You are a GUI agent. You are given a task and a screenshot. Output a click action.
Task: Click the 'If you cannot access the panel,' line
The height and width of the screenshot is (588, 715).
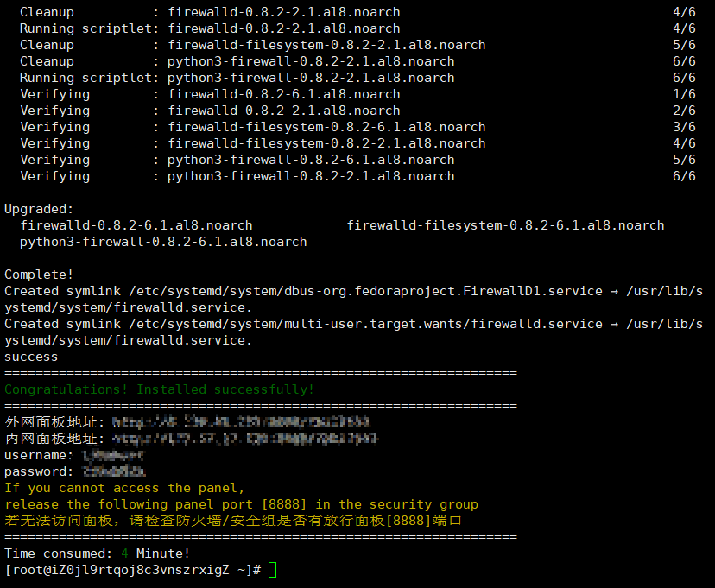pos(124,488)
